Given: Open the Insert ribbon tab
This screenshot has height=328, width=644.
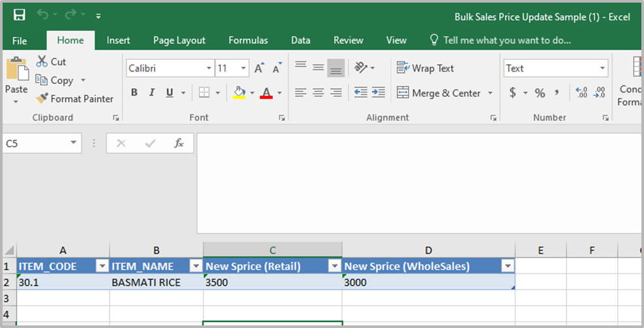Looking at the screenshot, I should click(x=119, y=40).
